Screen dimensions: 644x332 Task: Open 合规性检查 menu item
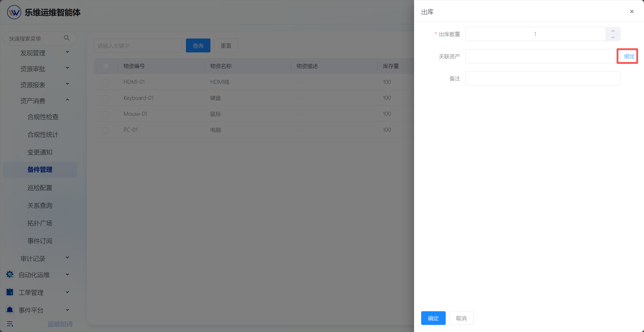(43, 117)
